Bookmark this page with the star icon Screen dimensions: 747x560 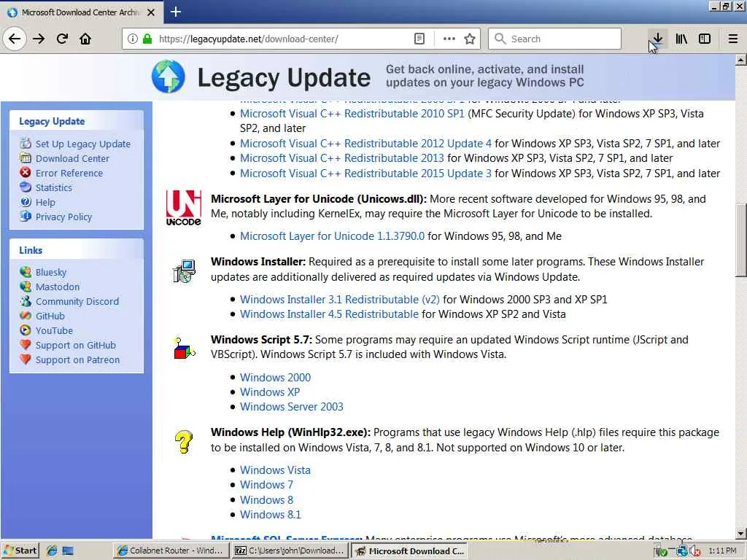tap(470, 39)
